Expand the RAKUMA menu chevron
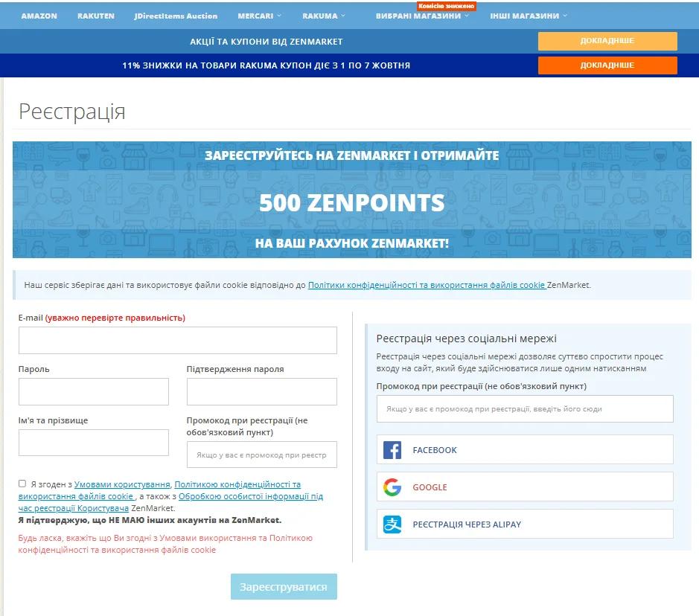This screenshot has width=699, height=616. [x=343, y=16]
